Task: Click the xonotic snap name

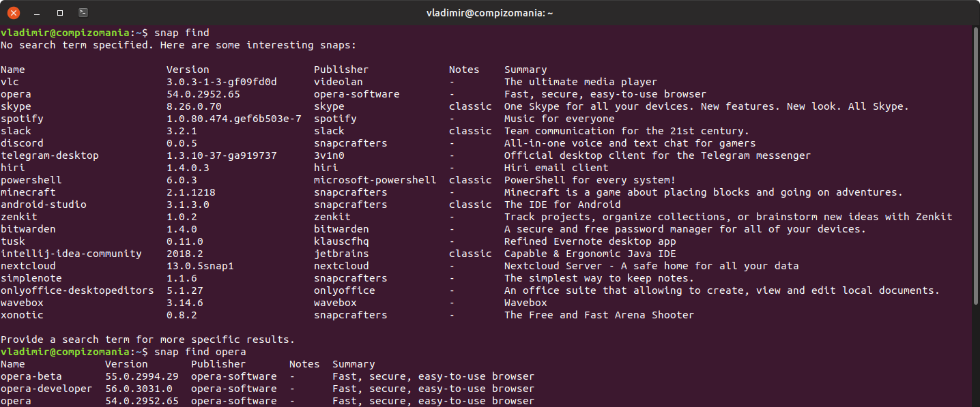Action: pyautogui.click(x=23, y=315)
